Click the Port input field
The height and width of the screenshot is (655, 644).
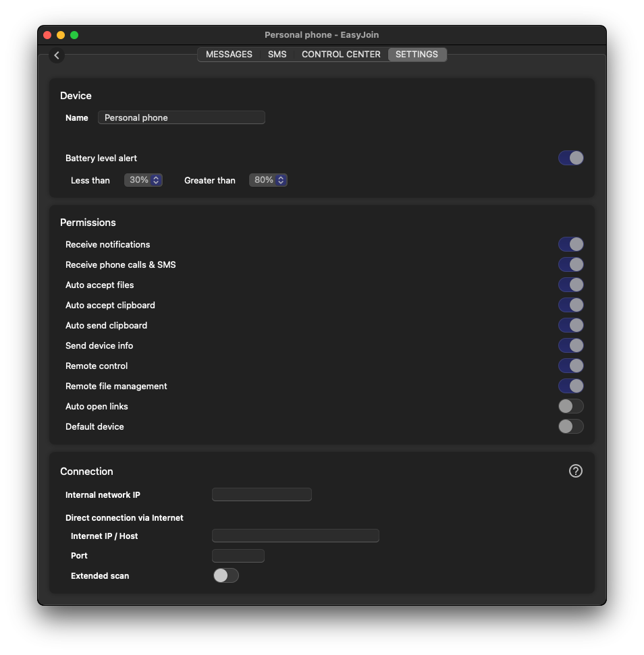[238, 556]
